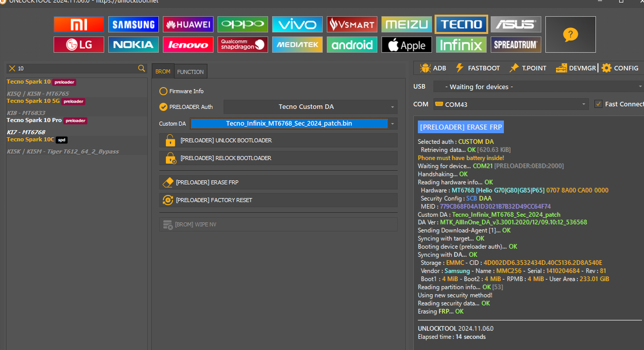Select the Apple brand icon
The image size is (644, 350).
click(407, 45)
